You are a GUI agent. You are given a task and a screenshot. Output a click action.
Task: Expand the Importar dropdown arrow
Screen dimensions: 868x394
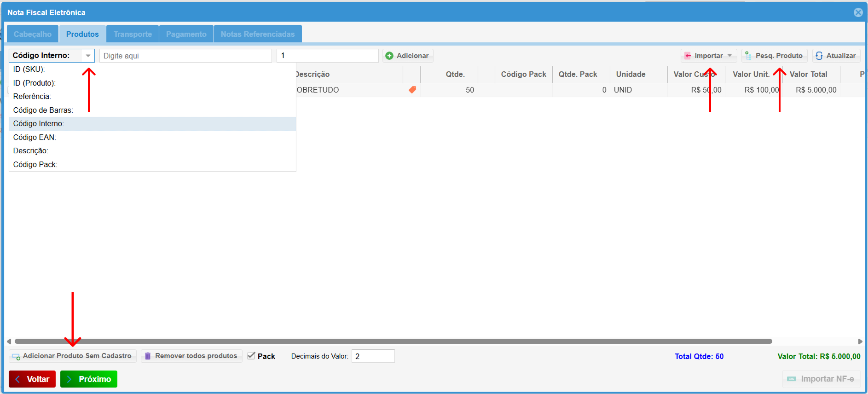point(729,56)
